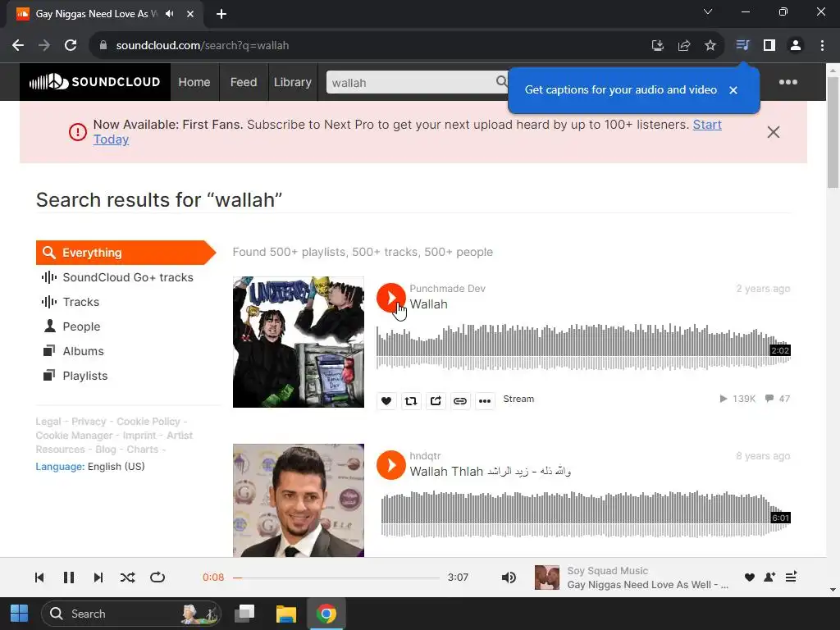Open the SoundCloud more menu dots
840x630 pixels.
click(788, 82)
